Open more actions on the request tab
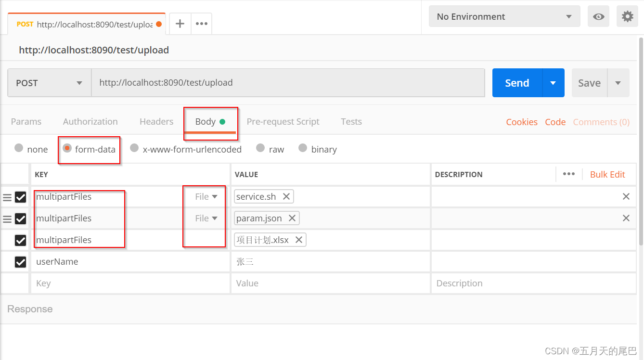Screen dimensions: 644x360 [x=201, y=23]
